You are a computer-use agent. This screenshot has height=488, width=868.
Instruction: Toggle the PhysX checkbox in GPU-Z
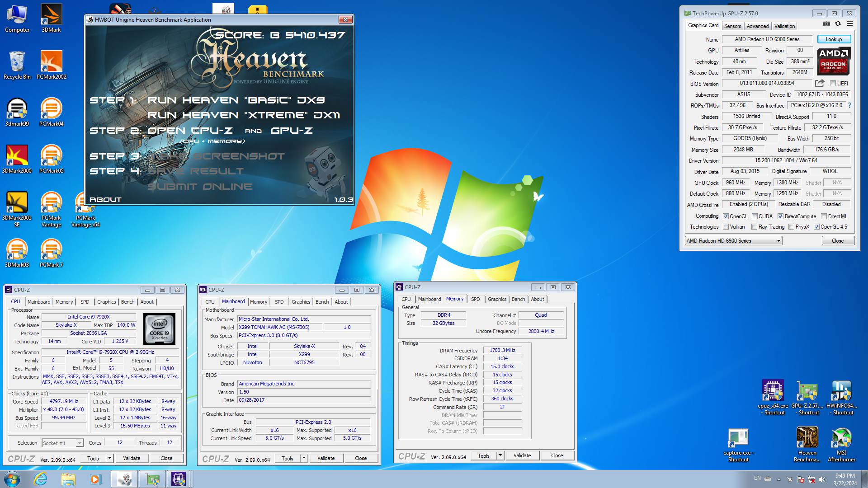coord(791,227)
